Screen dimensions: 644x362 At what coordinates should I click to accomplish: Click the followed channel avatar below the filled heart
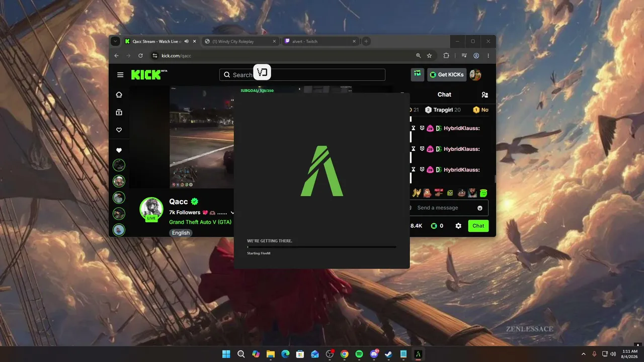pos(119,165)
